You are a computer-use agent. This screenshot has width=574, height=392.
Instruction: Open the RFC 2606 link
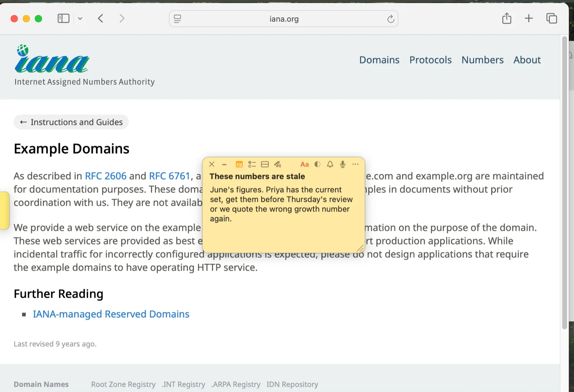(x=105, y=176)
